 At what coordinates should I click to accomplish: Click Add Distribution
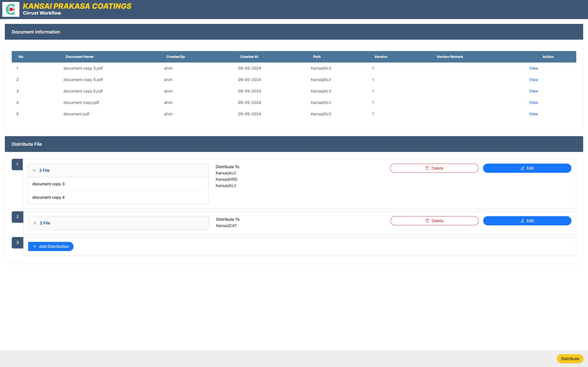tap(51, 246)
